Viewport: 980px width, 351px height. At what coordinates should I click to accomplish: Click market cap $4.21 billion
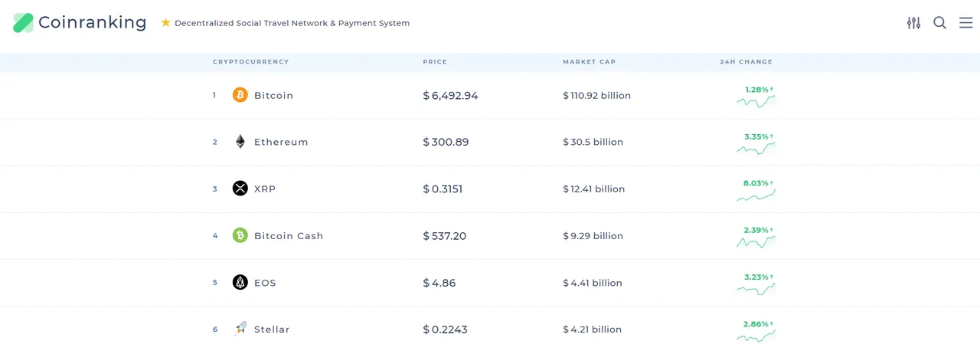click(x=593, y=330)
